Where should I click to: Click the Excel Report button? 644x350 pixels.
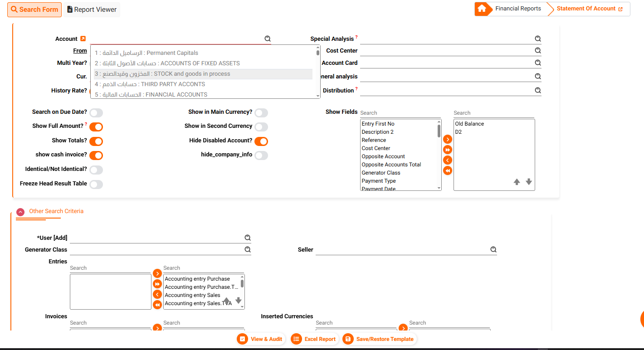pos(315,339)
